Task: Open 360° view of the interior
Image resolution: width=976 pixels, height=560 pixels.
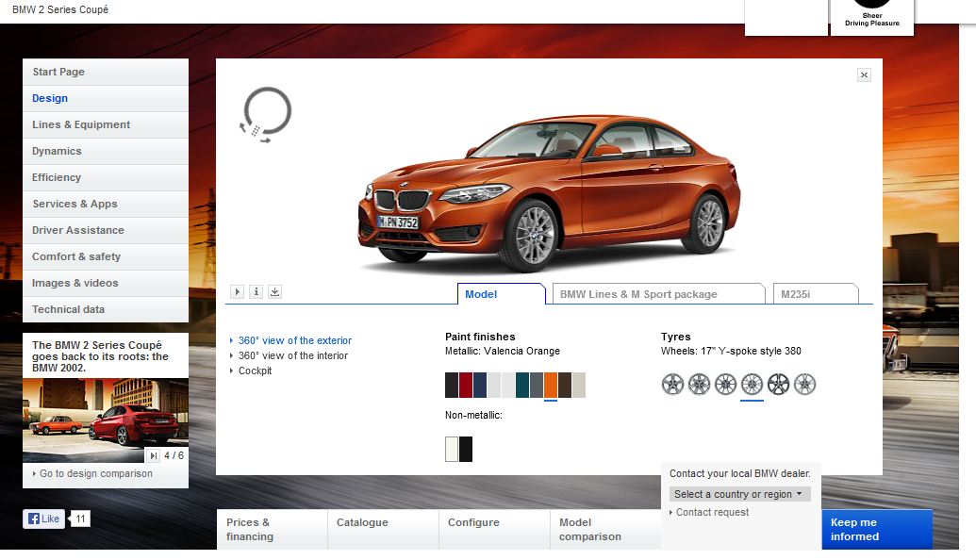Action: [x=292, y=355]
